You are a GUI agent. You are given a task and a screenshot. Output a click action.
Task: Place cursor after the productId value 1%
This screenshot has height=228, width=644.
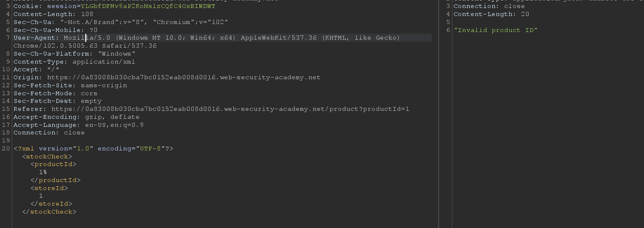point(47,172)
